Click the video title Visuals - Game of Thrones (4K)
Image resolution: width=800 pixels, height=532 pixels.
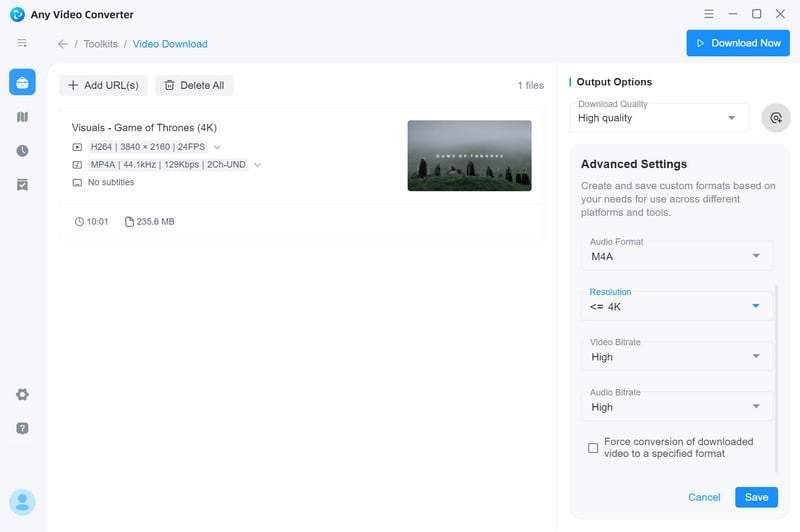coord(144,128)
